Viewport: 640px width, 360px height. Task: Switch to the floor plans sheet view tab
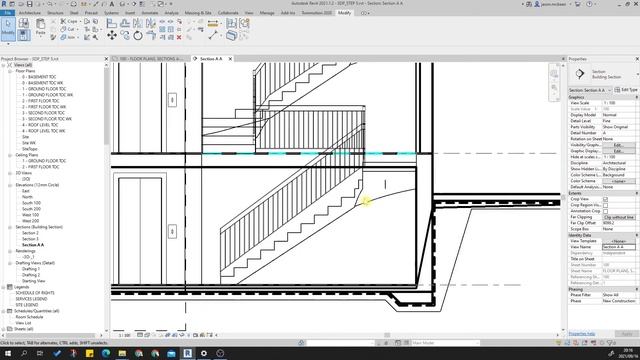151,59
